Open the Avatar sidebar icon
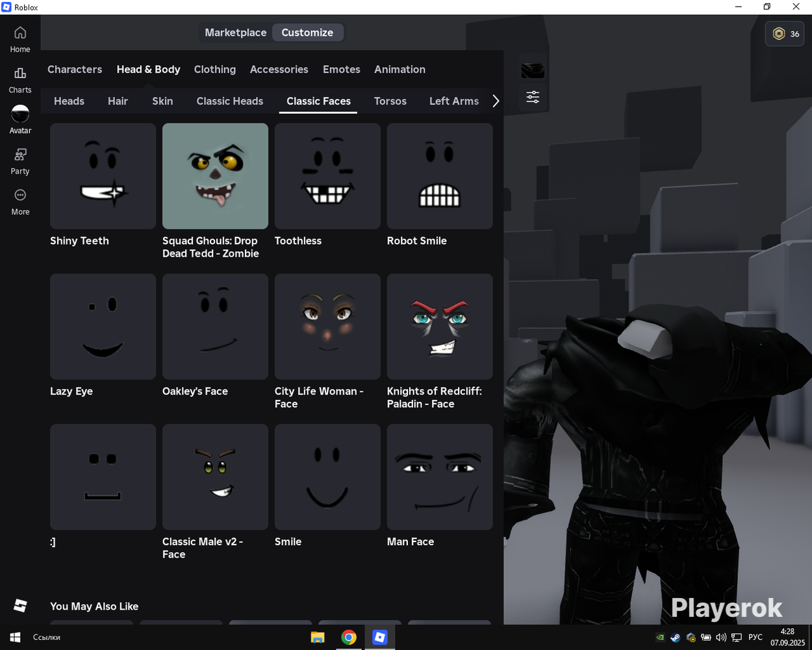Screen dimensions: 812x650 pyautogui.click(x=20, y=120)
